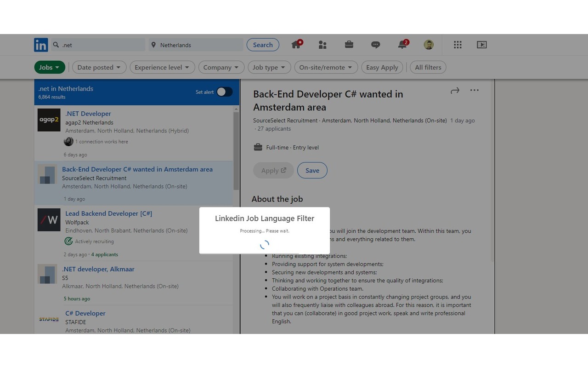Open the LinkedIn home logo

(x=41, y=45)
